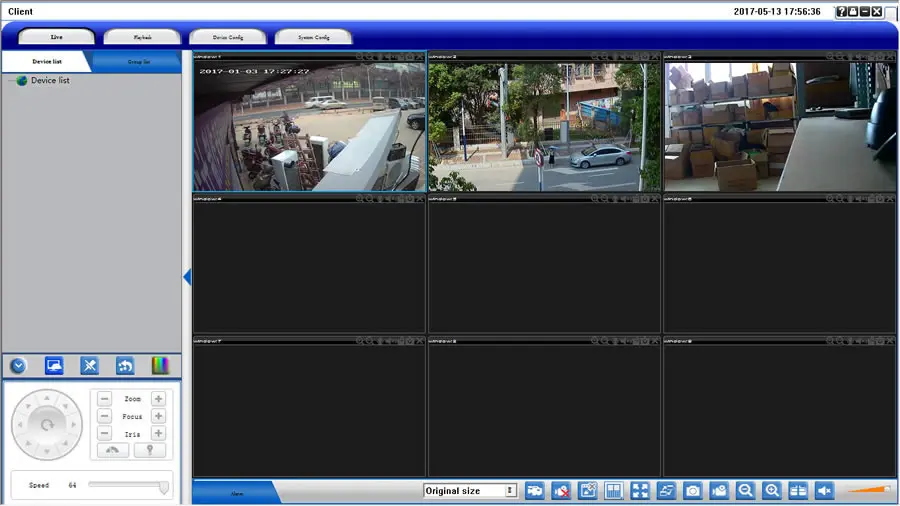
Task: Toggle the PTZ light bulb button
Action: 149,450
